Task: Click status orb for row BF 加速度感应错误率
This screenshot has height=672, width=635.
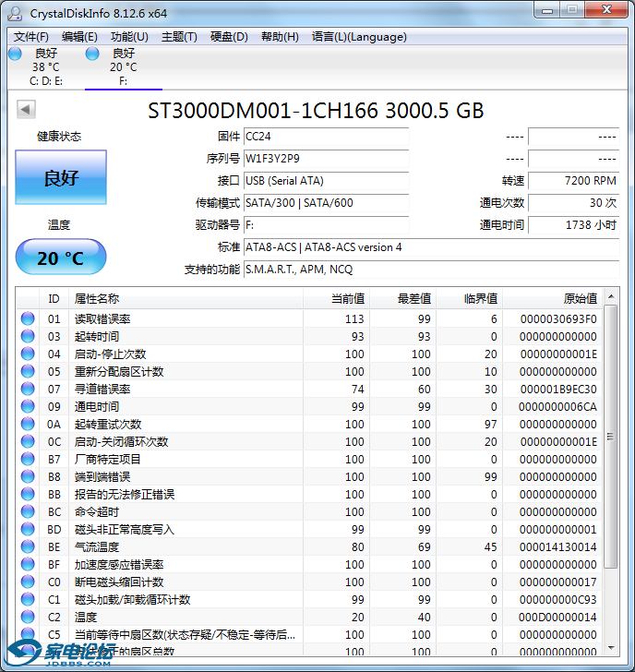Action: point(28,564)
